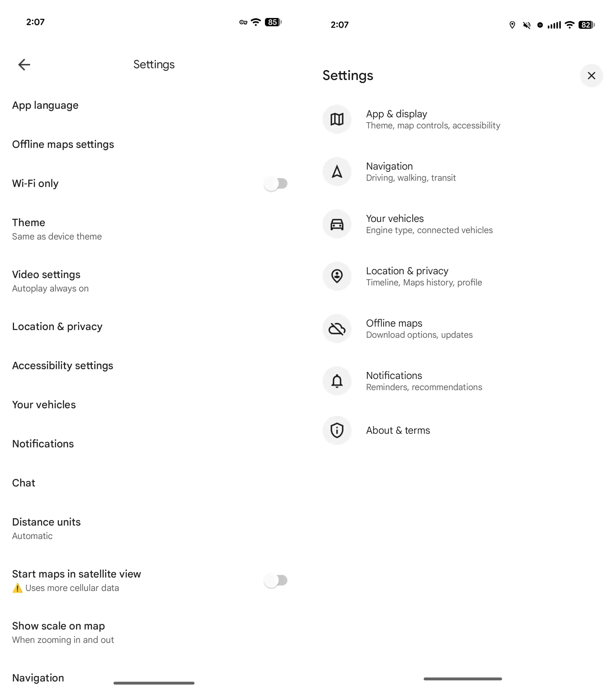Open Accessibility settings entry
Screen dimensions: 616x692
[x=63, y=365]
